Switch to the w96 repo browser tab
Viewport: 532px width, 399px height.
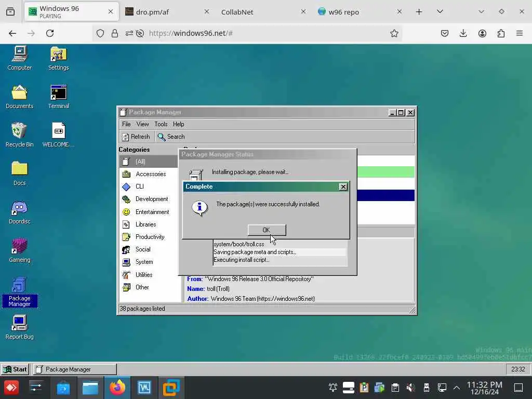[359, 12]
